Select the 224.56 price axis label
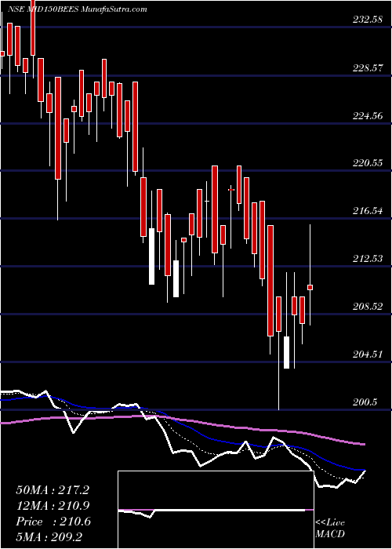 click(367, 115)
